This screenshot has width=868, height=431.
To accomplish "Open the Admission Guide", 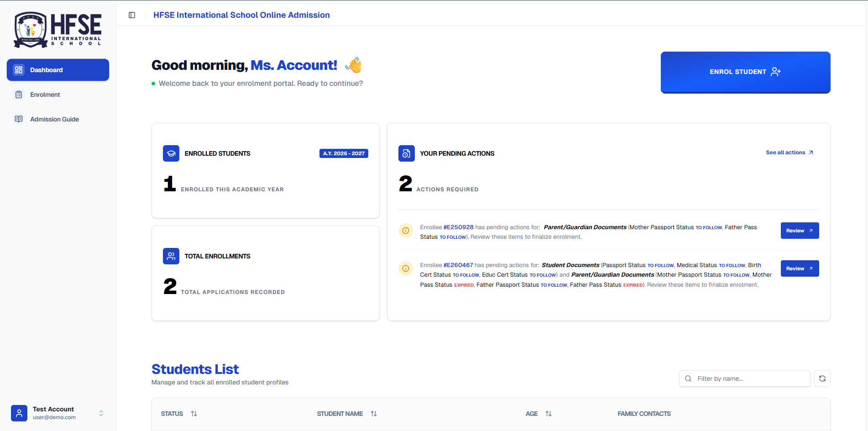I will pyautogui.click(x=54, y=119).
